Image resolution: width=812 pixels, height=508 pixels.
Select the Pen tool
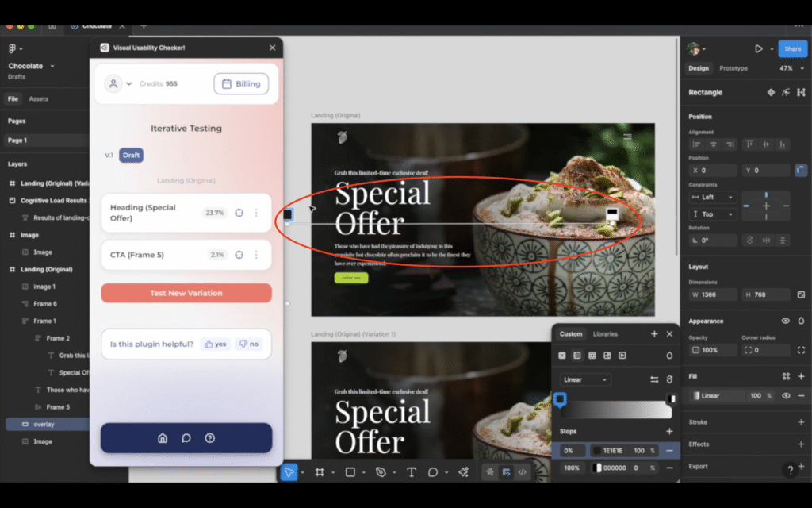[x=381, y=472]
